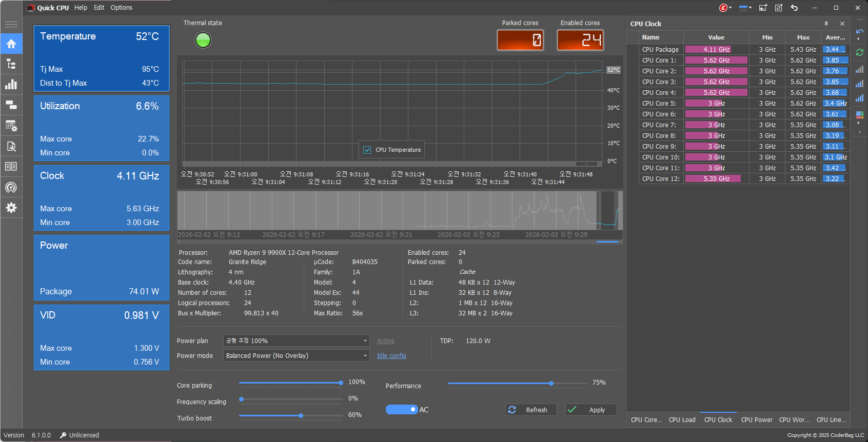Click the Utilization tile
The height and width of the screenshot is (442, 868).
[x=102, y=128]
